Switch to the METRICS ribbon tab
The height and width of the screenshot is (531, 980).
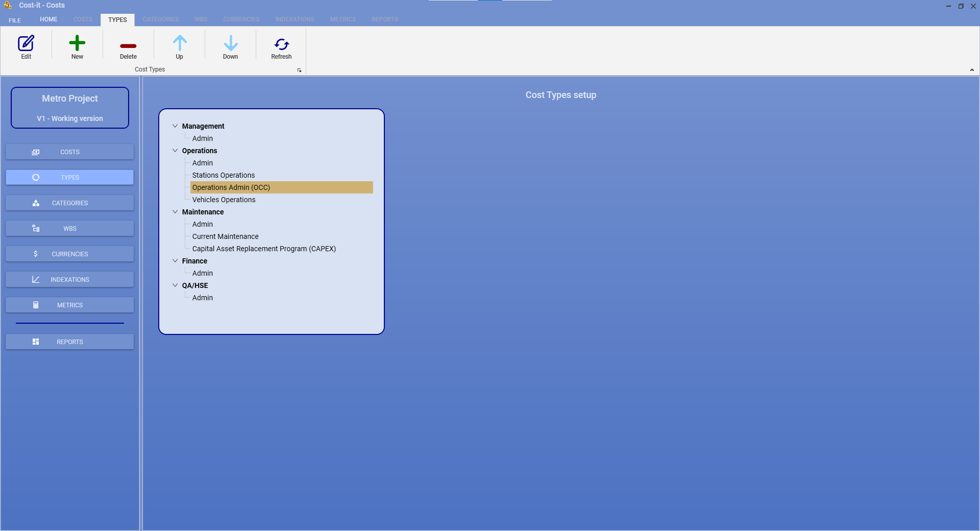tap(343, 19)
